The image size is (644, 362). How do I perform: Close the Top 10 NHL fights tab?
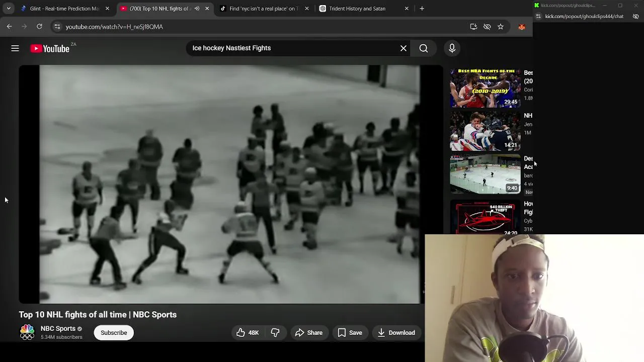pos(207,9)
